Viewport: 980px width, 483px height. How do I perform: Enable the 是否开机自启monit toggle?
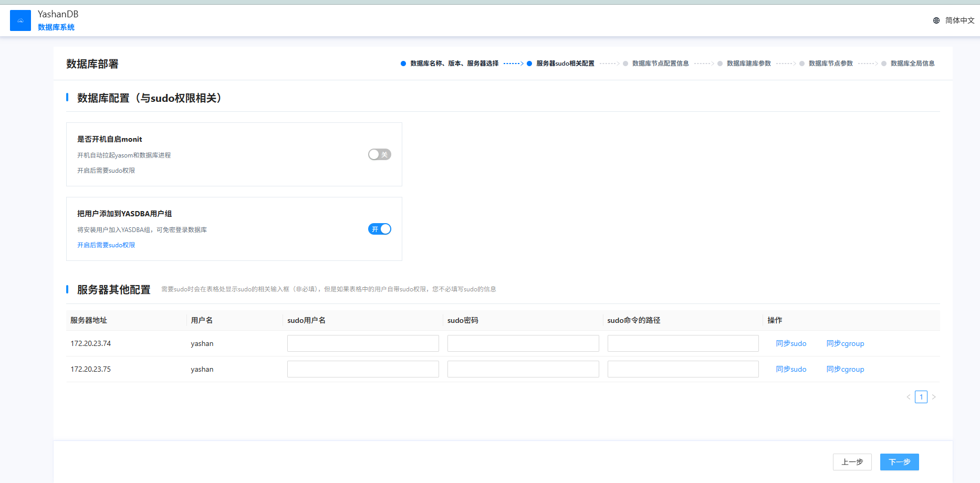pyautogui.click(x=379, y=154)
